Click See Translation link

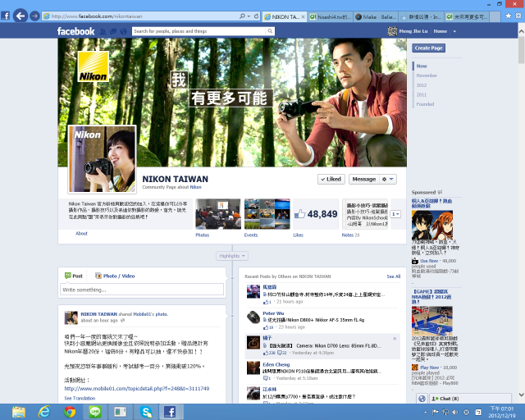pos(80,398)
